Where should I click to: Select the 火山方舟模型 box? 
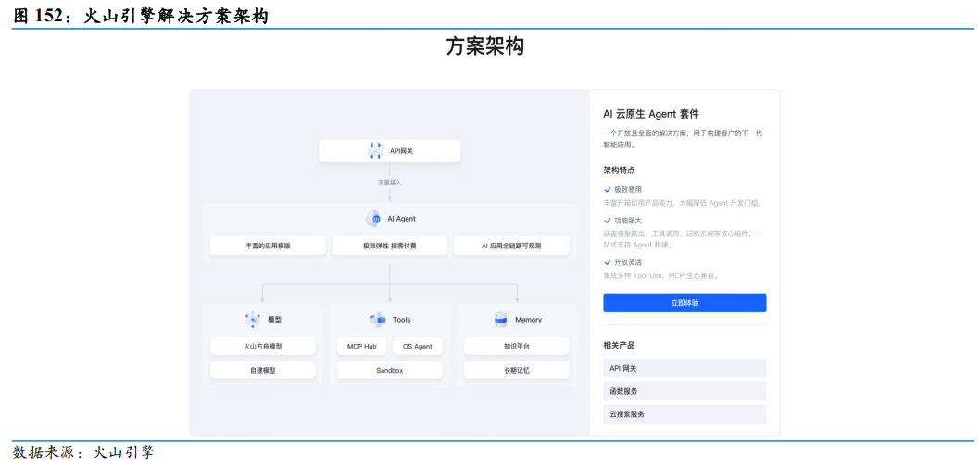coord(262,347)
